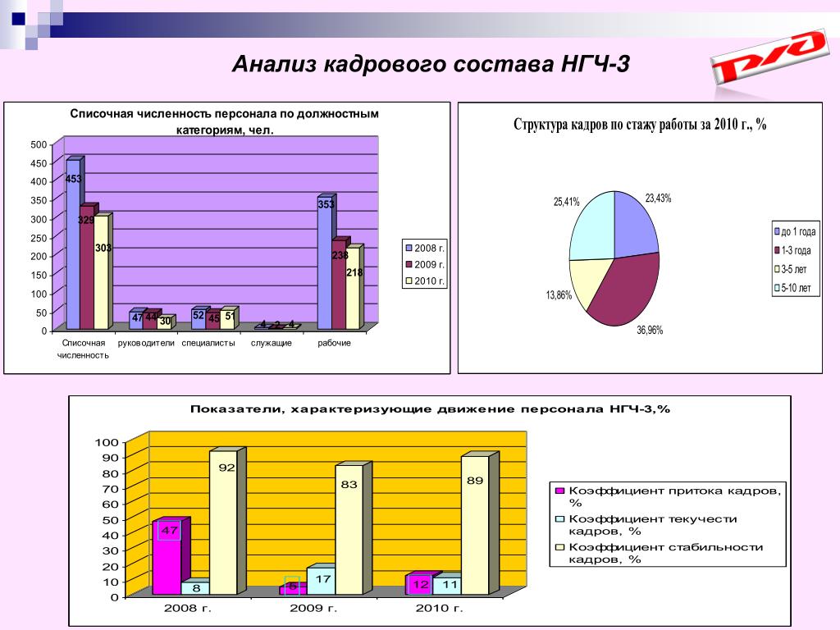
Task: Click the 'Коэффициент стабильности кадров' cream legend swatch
Action: (x=560, y=547)
